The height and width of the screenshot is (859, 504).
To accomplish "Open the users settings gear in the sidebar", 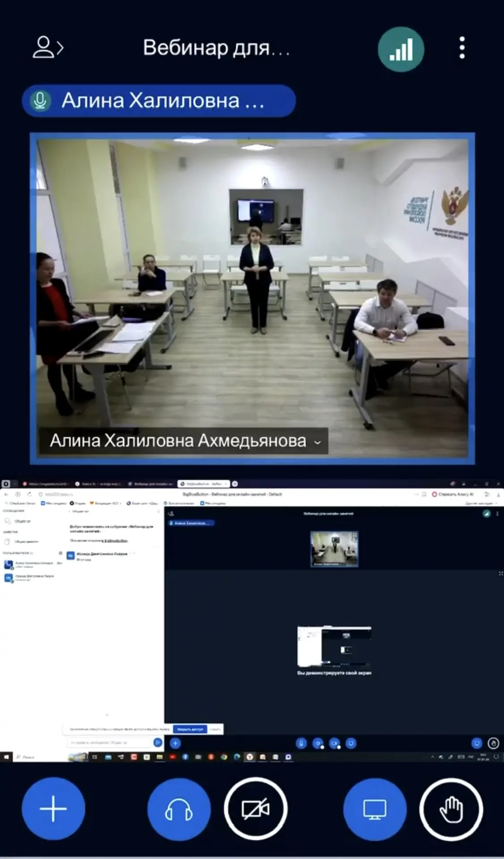I will [x=60, y=553].
